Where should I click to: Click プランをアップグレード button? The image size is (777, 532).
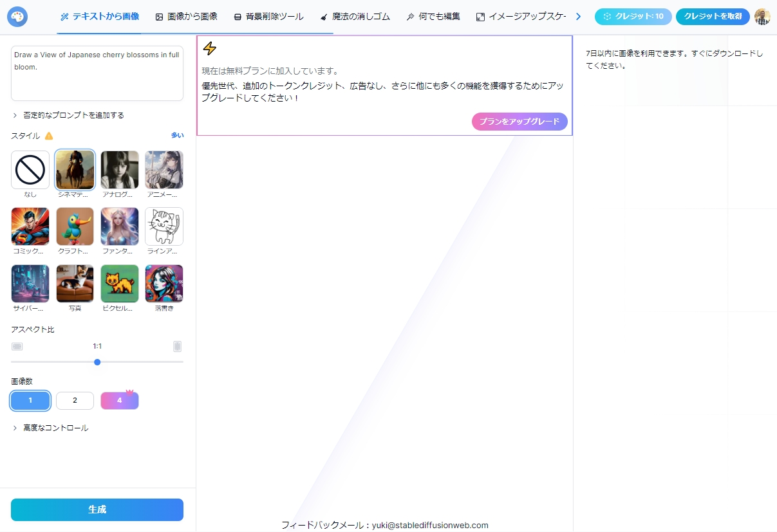click(520, 122)
